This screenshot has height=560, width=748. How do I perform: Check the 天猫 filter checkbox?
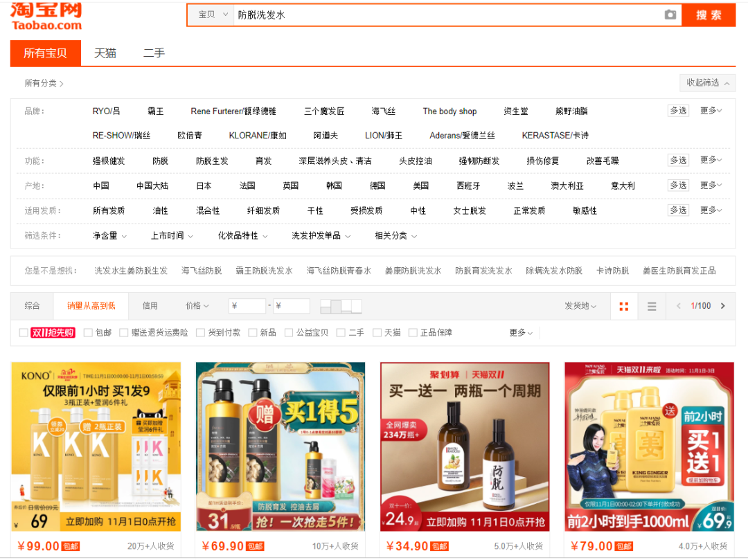click(x=377, y=333)
